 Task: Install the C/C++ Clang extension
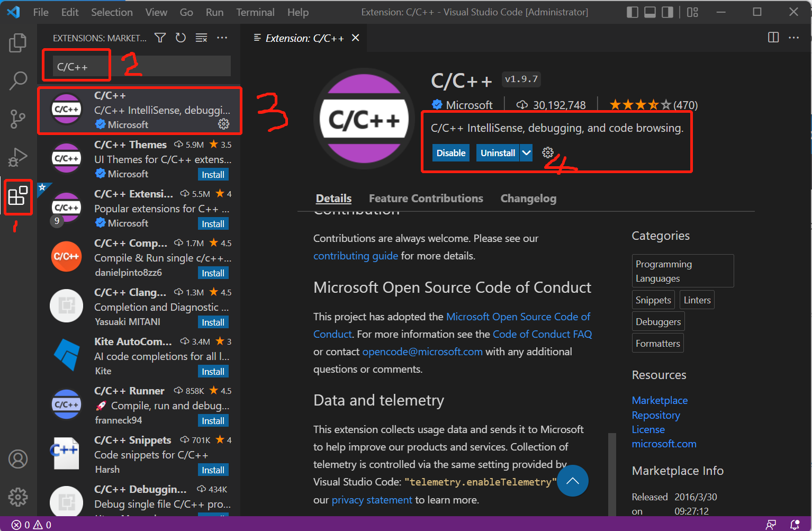click(213, 322)
